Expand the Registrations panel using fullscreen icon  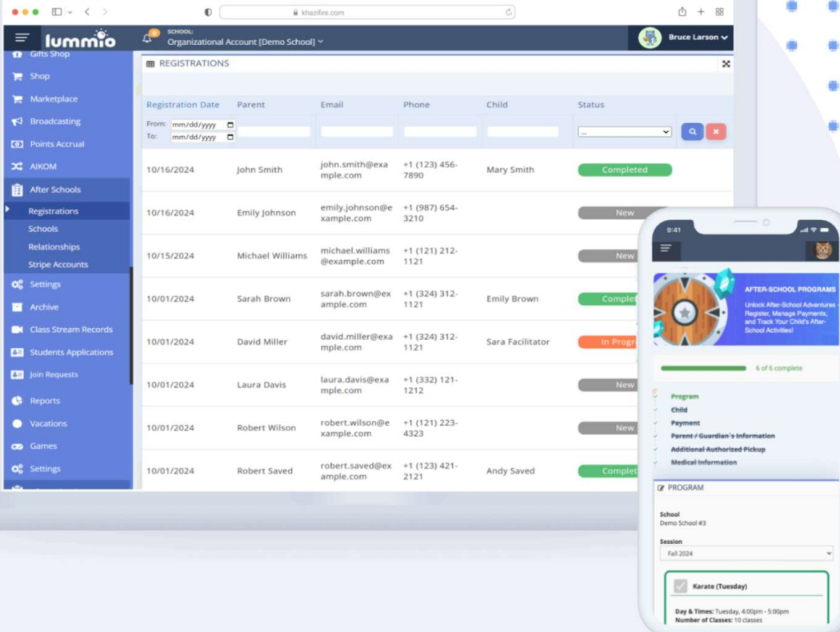(725, 62)
